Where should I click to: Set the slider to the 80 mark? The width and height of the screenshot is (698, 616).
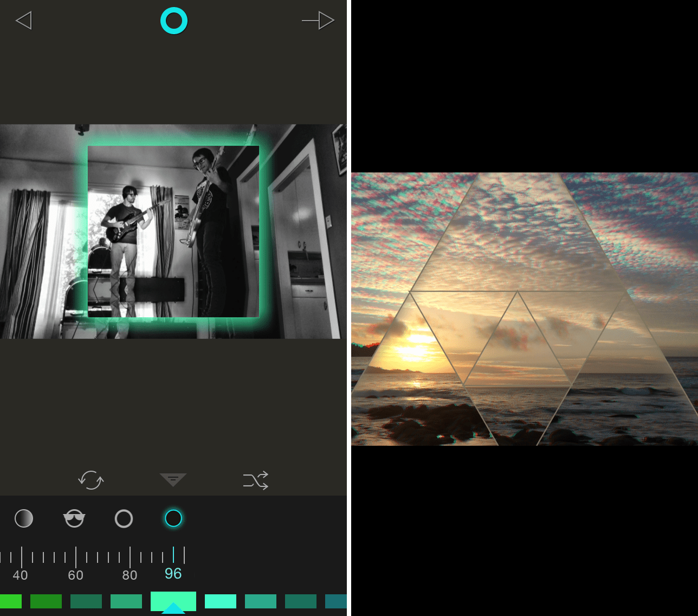[x=130, y=575]
